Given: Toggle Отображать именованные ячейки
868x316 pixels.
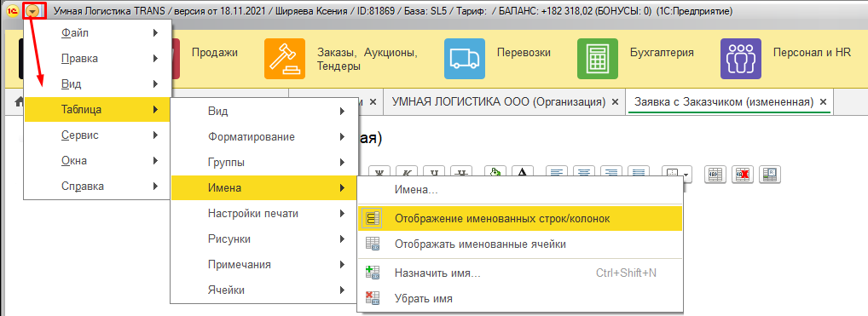Looking at the screenshot, I should (x=520, y=244).
